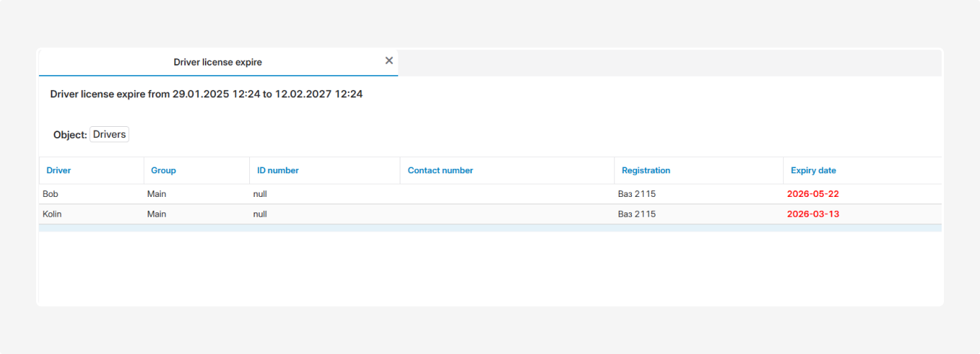Viewport: 980px width, 354px height.
Task: Sort table by Group column header
Action: [x=164, y=170]
